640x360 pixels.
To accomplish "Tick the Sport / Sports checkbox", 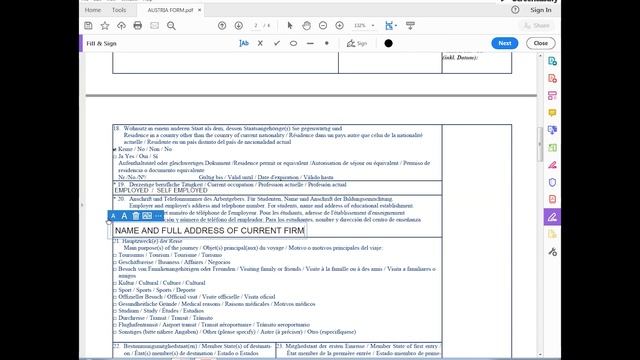I will (115, 290).
